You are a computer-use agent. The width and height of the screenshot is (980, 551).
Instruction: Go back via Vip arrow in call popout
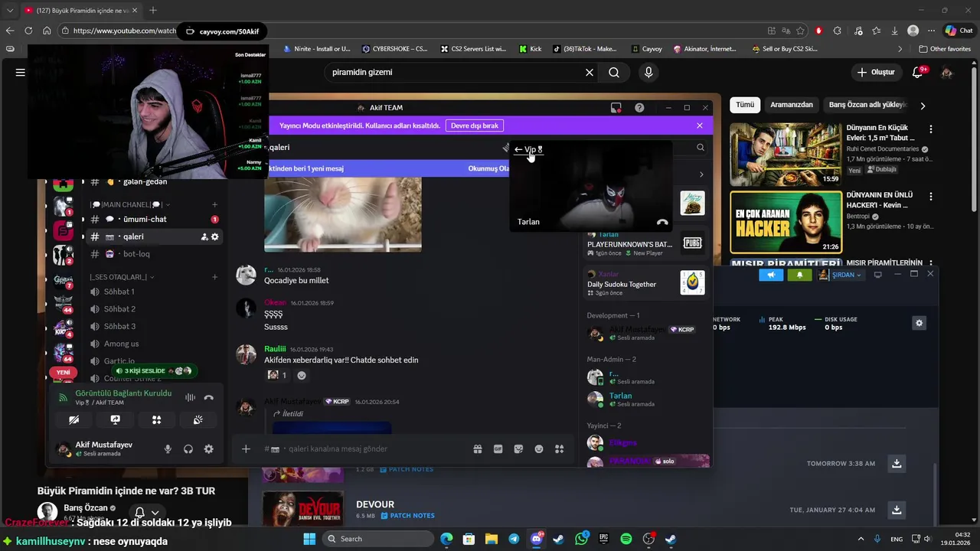528,150
